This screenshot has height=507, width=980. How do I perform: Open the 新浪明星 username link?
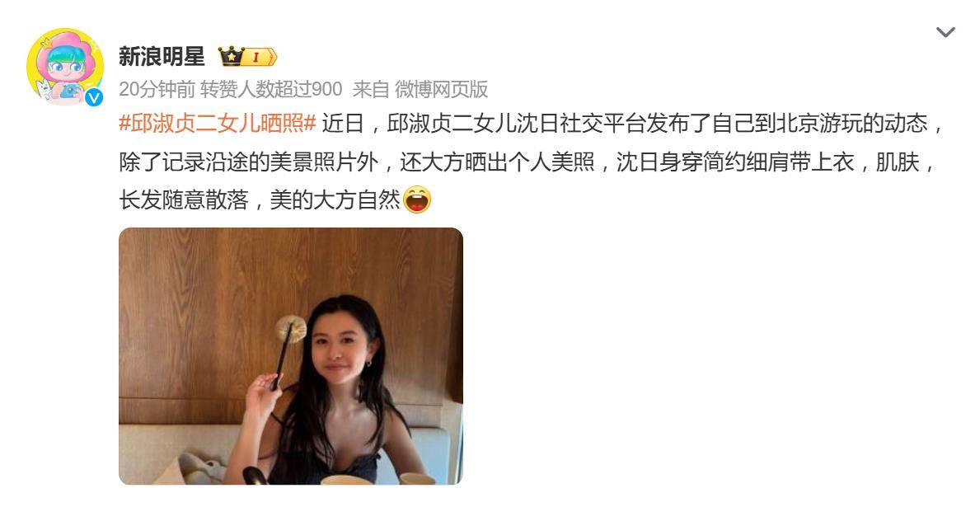[162, 57]
